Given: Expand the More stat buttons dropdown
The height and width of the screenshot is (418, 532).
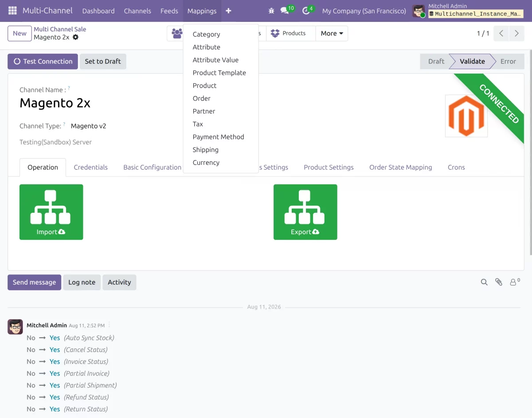Looking at the screenshot, I should (332, 33).
